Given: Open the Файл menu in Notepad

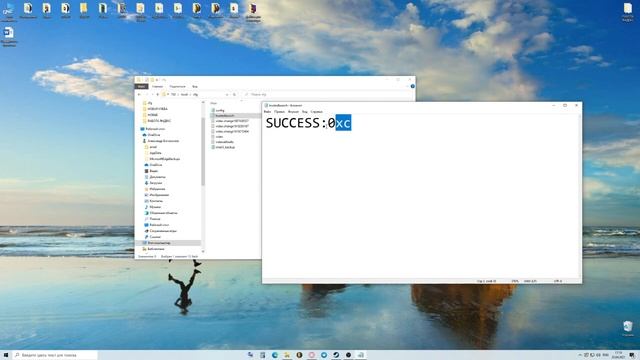Looking at the screenshot, I should (x=267, y=111).
